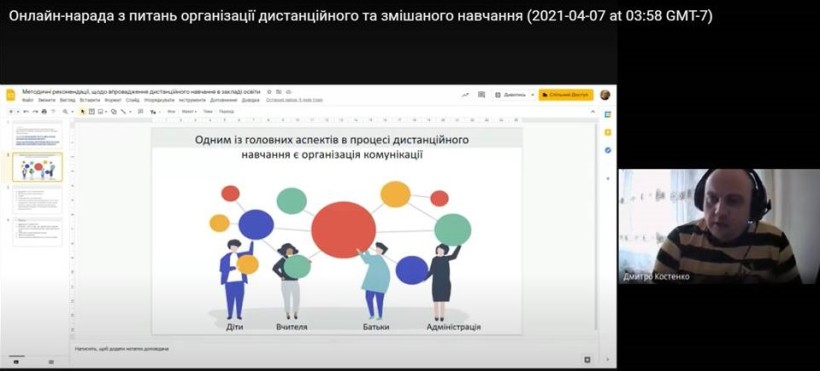
Task: Open the Google Keep side panel icon
Action: 608,132
